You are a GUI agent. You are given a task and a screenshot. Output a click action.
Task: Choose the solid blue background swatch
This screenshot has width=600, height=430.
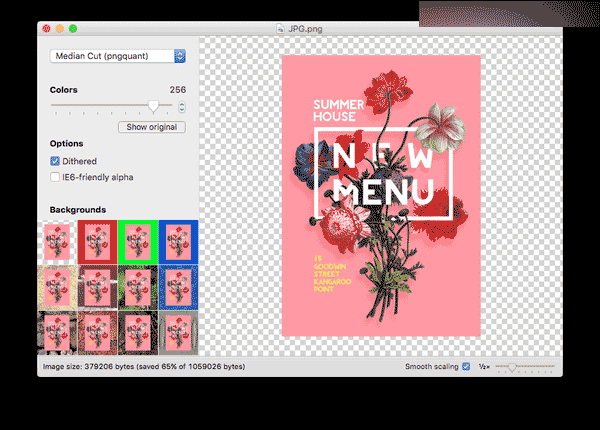pyautogui.click(x=178, y=242)
